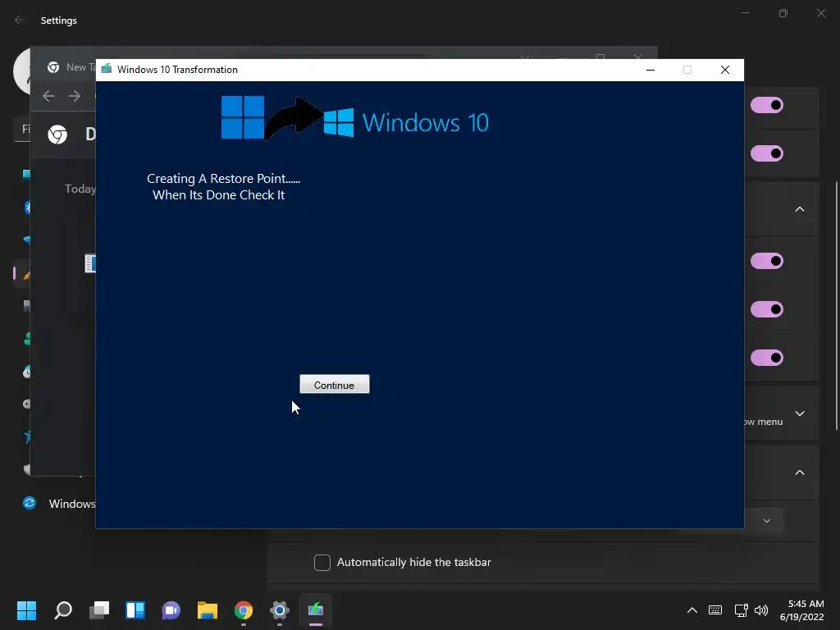The image size is (840, 630).
Task: Close the Windows 10 Transformation window
Action: (725, 70)
